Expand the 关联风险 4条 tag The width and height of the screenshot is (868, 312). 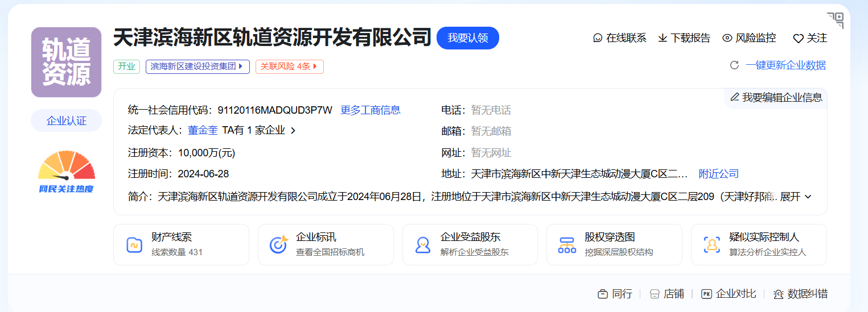tap(289, 66)
